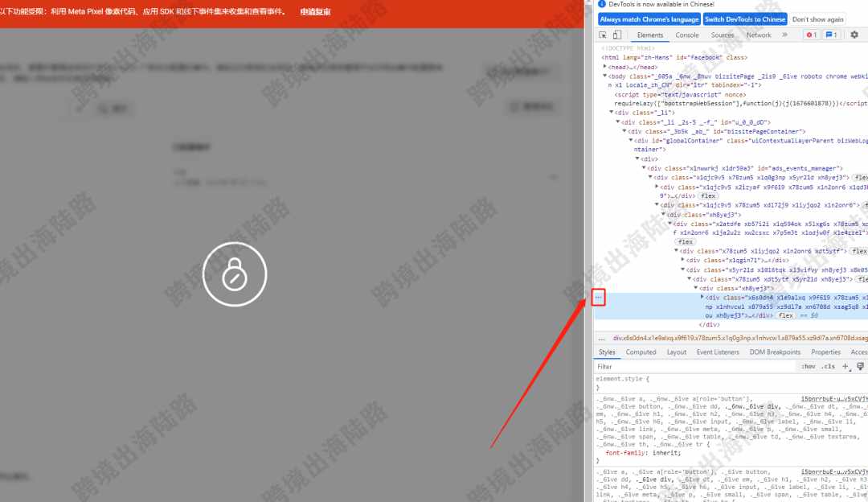The image size is (868, 502).
Task: Expand the highlighted x6s0dn4 div node
Action: coord(702,297)
